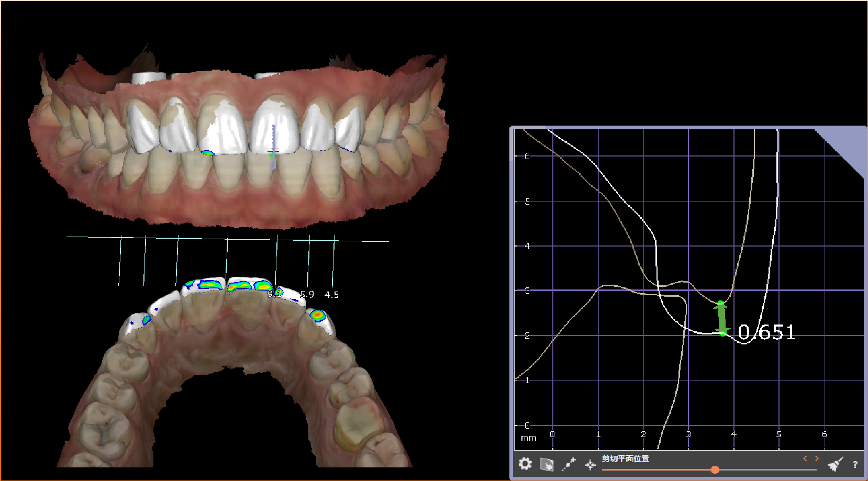Clear measurements with the broom icon

click(x=835, y=464)
